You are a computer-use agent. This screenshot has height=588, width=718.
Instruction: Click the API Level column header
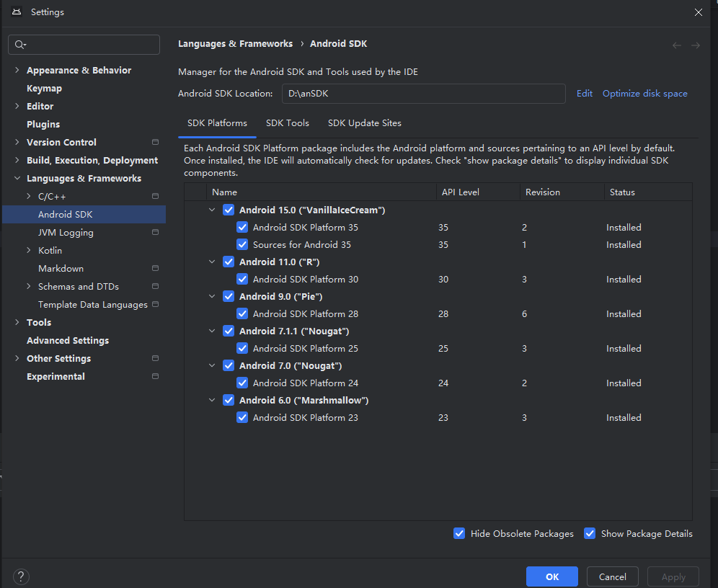478,192
